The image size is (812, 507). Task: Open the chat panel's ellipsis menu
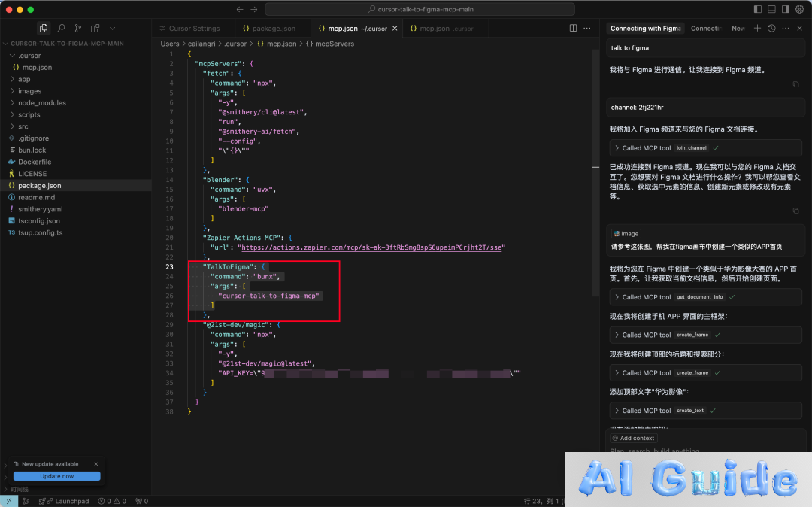point(786,28)
